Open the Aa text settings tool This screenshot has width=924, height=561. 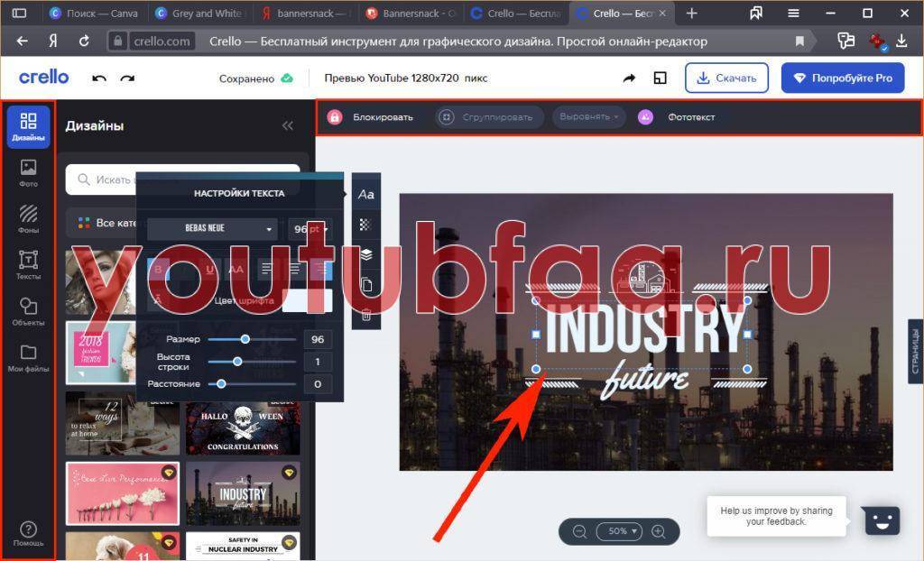point(366,194)
